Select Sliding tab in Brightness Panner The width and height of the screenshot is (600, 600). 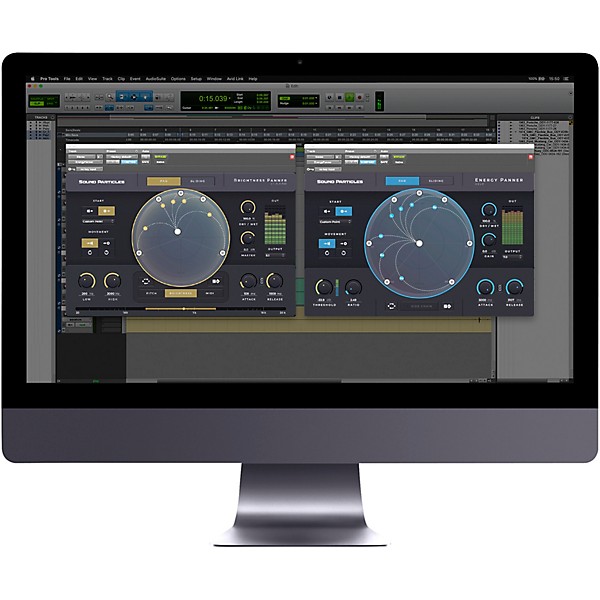(197, 181)
